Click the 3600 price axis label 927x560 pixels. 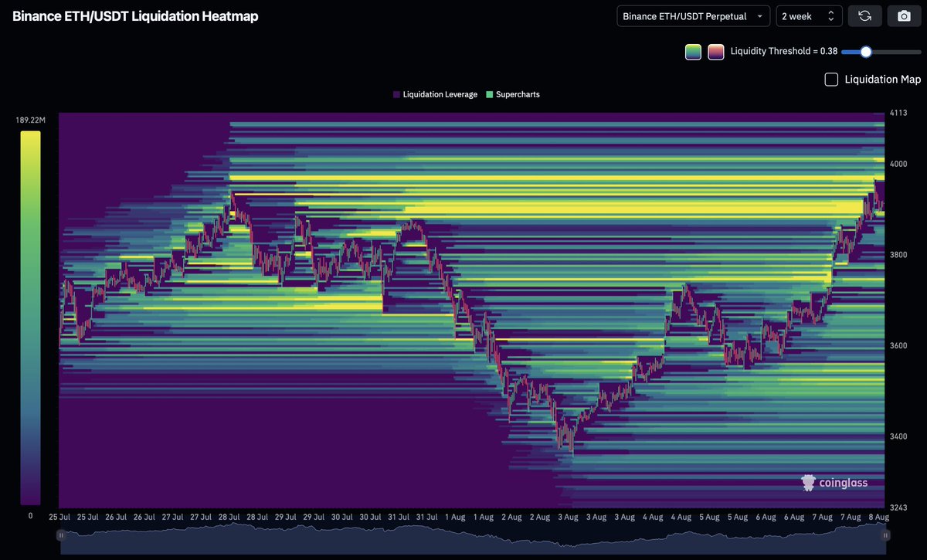pyautogui.click(x=898, y=345)
